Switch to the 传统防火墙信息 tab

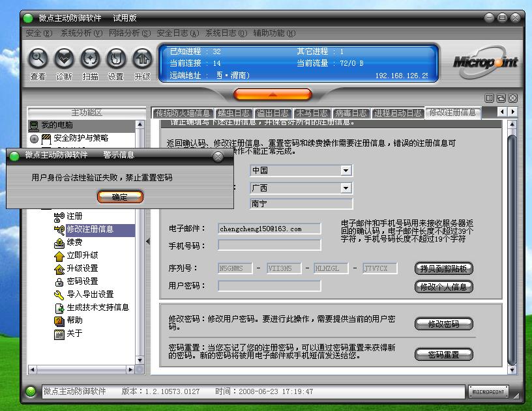point(183,113)
